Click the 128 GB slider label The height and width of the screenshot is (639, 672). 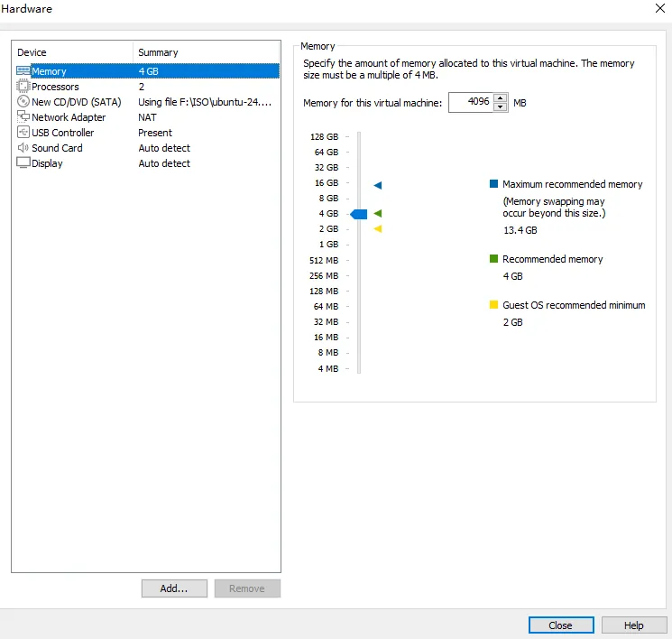pos(325,137)
